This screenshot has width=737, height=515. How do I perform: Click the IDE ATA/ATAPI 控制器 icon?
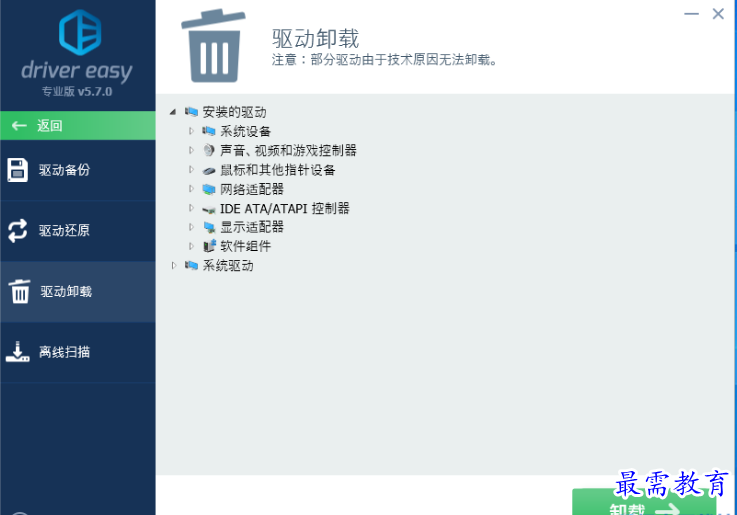[209, 210]
